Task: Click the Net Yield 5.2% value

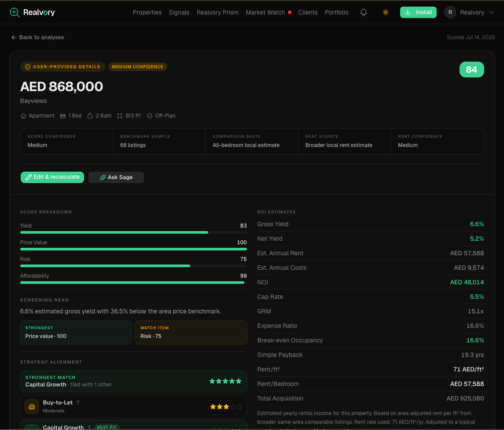Action: (477, 239)
